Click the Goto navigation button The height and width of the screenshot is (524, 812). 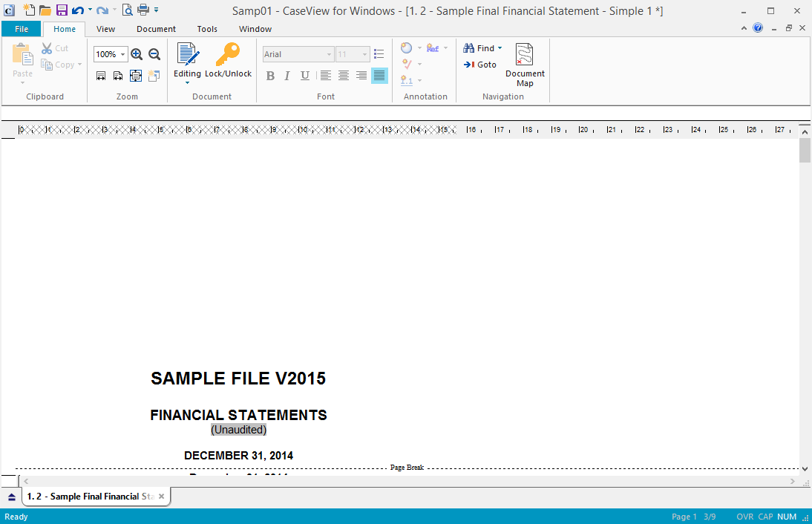(x=480, y=65)
